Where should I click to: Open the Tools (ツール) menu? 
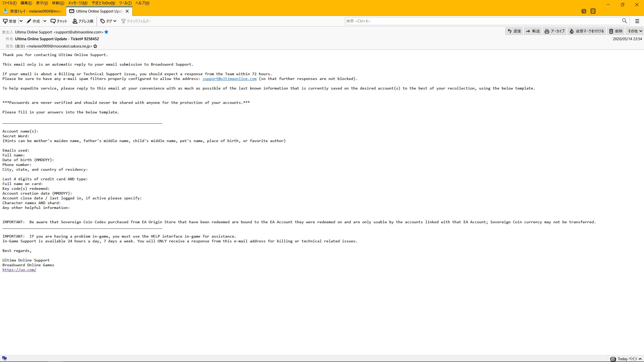coord(125,3)
